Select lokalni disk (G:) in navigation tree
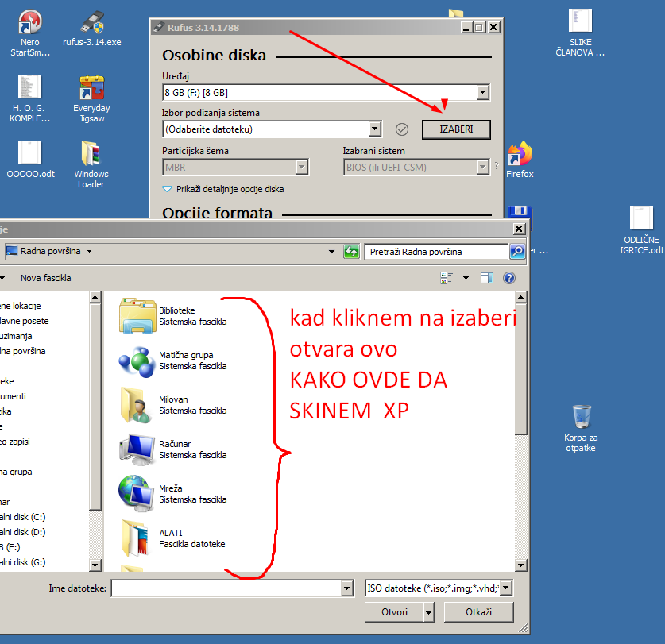Screen dimensions: 665x644 tap(22, 562)
